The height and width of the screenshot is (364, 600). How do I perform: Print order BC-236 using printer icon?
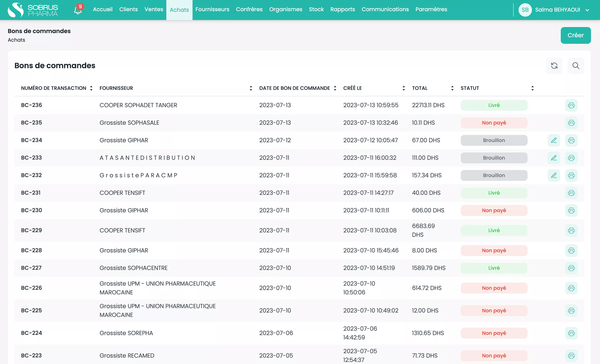click(x=571, y=105)
